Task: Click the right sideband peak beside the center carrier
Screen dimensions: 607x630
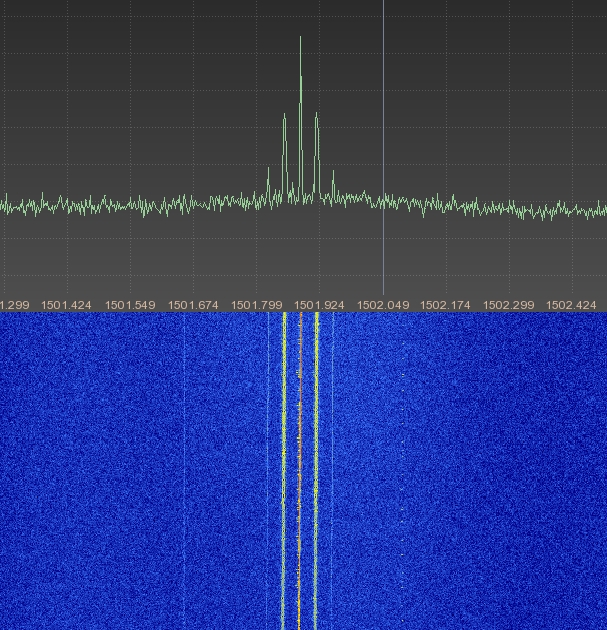Action: click(316, 115)
